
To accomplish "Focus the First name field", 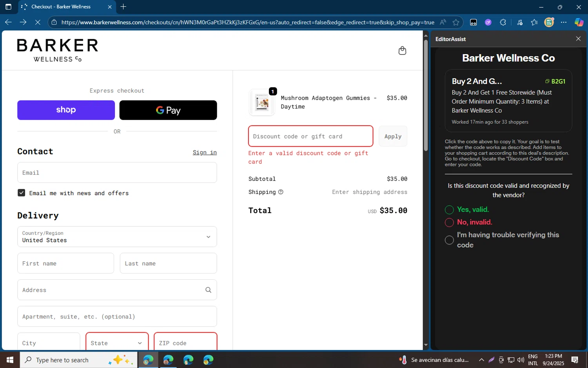I will coord(65,263).
